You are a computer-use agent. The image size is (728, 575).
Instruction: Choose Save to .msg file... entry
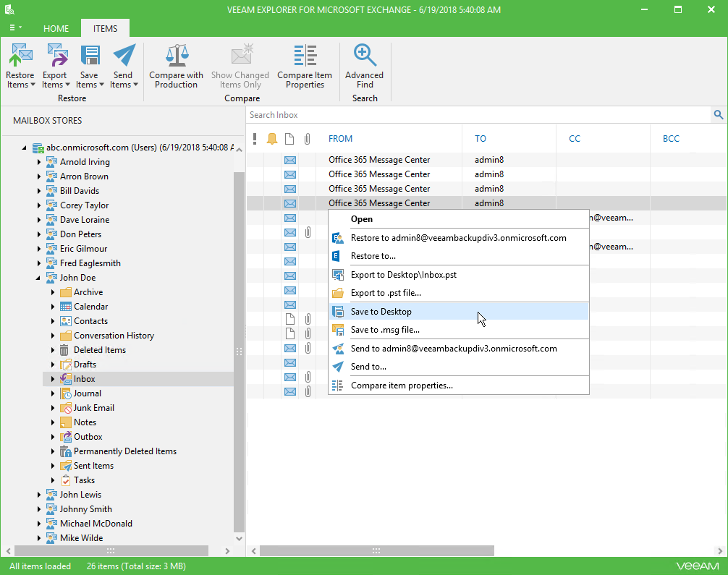coord(459,330)
